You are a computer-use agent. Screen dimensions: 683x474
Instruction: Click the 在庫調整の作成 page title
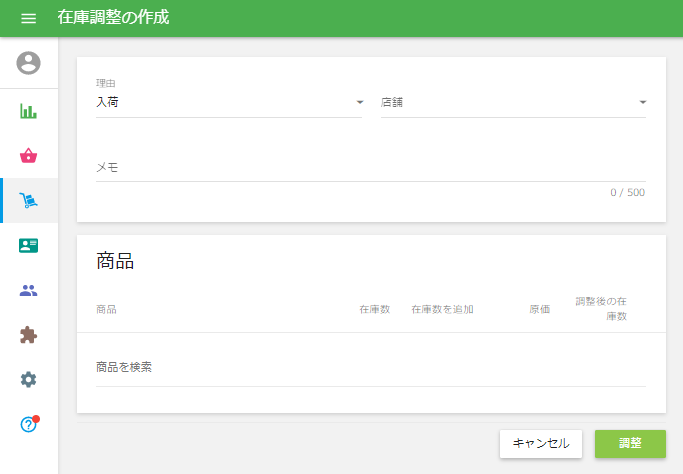pos(113,17)
